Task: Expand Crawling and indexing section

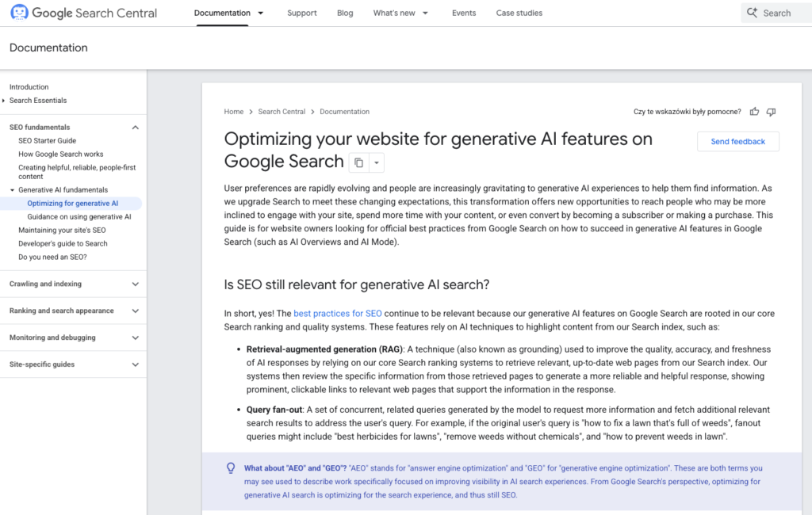Action: tap(135, 284)
